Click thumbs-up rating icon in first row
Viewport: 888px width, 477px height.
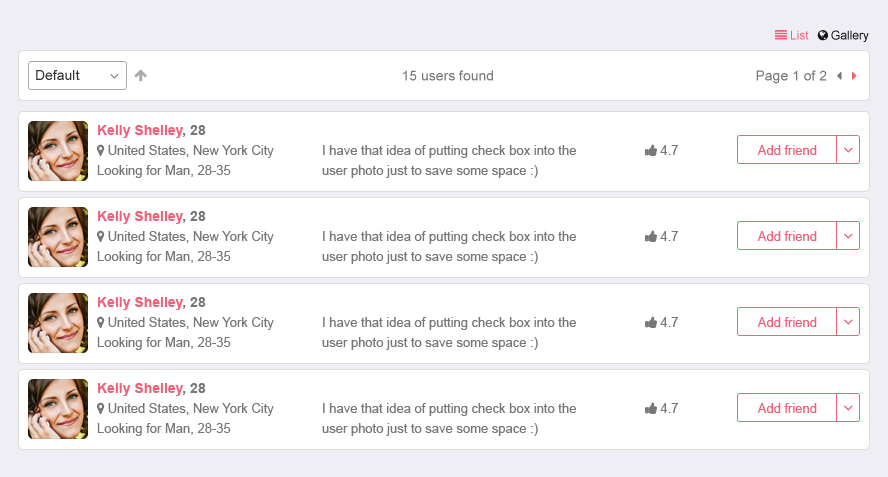pyautogui.click(x=651, y=151)
